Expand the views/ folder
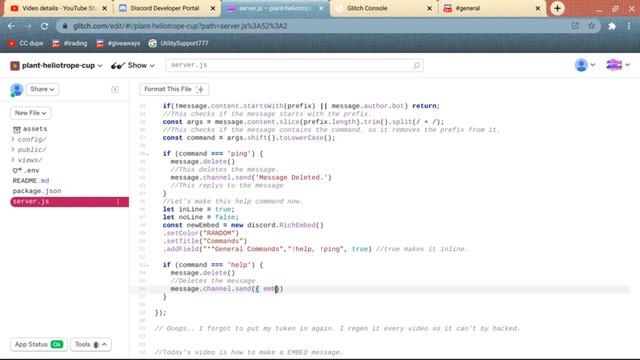The width and height of the screenshot is (640, 360). tap(27, 160)
